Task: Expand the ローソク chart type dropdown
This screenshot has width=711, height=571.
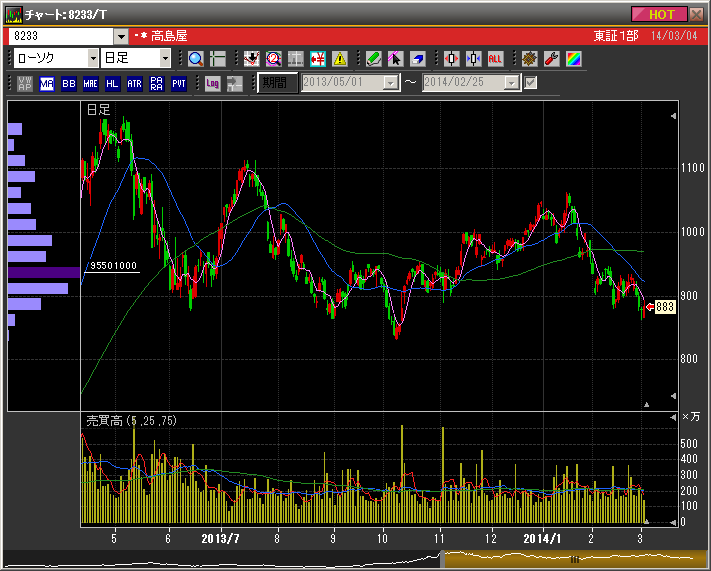Action: (92, 58)
